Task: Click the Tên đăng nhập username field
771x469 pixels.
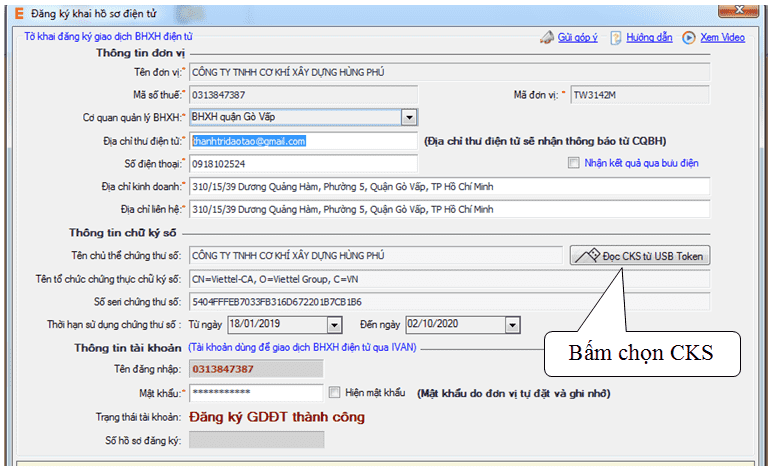Action: click(256, 370)
